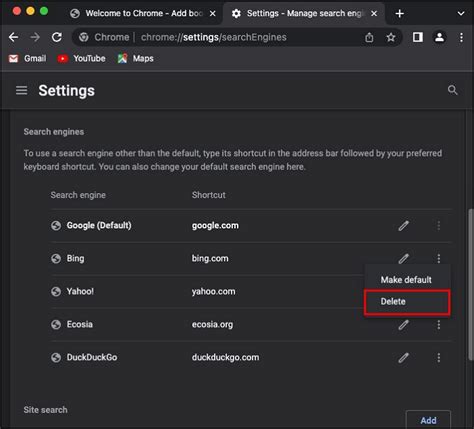Click the Chrome site info icon
The image size is (474, 429).
coord(84,37)
